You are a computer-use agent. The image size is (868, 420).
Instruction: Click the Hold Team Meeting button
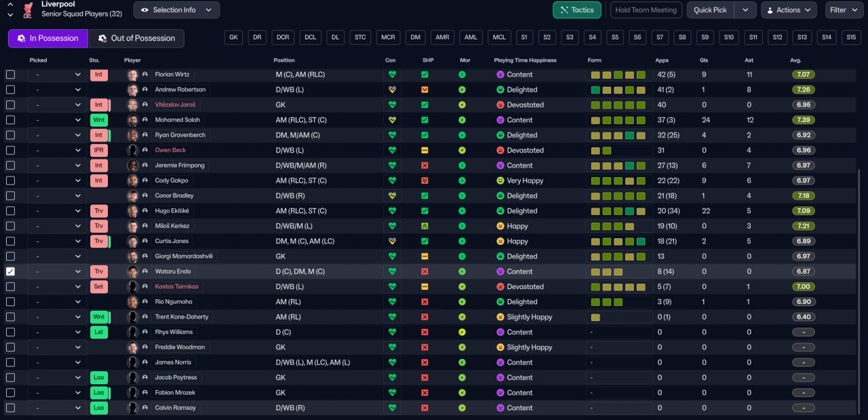tap(646, 10)
